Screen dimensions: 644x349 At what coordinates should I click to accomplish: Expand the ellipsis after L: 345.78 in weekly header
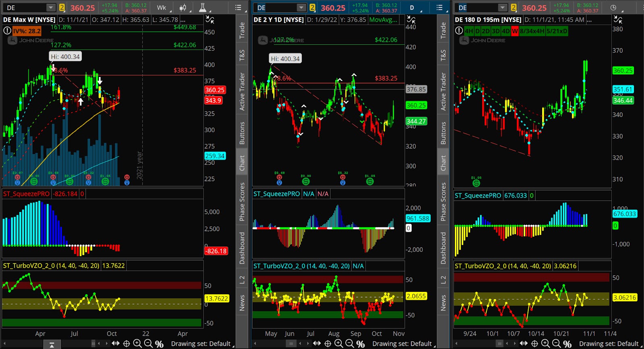click(183, 19)
